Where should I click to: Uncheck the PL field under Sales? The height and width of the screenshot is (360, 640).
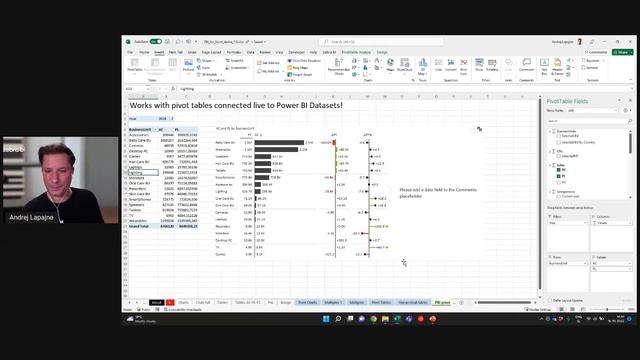[x=558, y=176]
